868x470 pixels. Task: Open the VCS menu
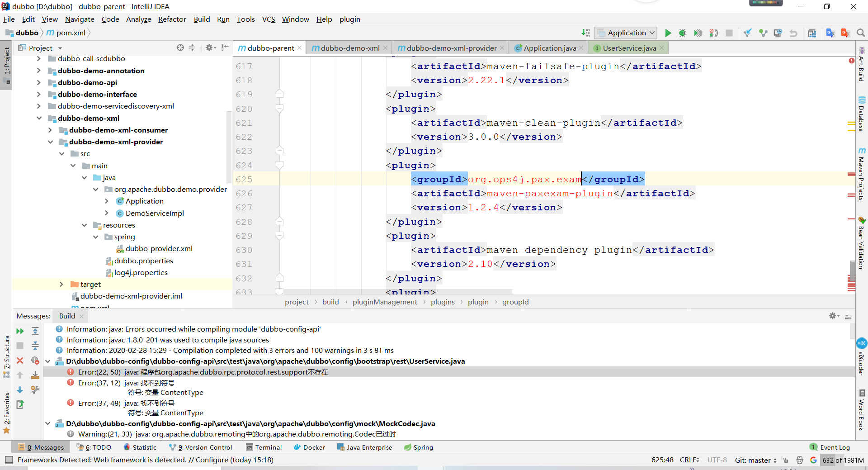point(269,19)
